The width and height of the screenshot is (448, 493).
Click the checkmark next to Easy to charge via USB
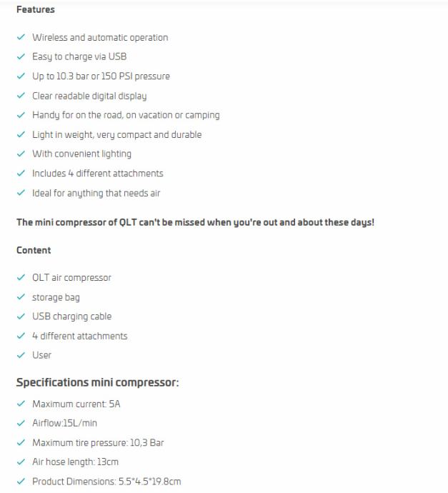coord(21,56)
